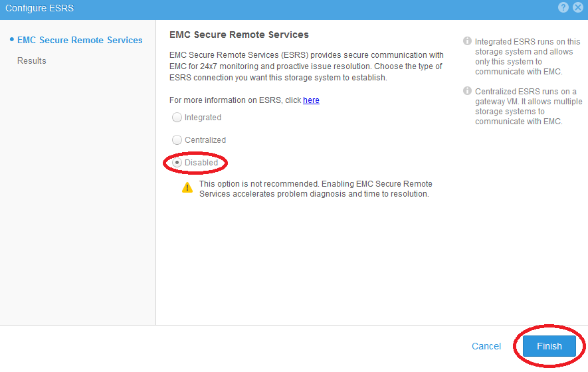This screenshot has width=588, height=372.
Task: Open the 'here' ESRS information link
Action: (311, 100)
